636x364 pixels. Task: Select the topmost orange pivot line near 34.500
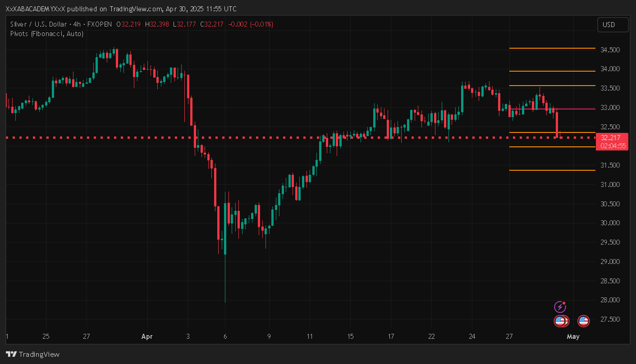[x=552, y=48]
